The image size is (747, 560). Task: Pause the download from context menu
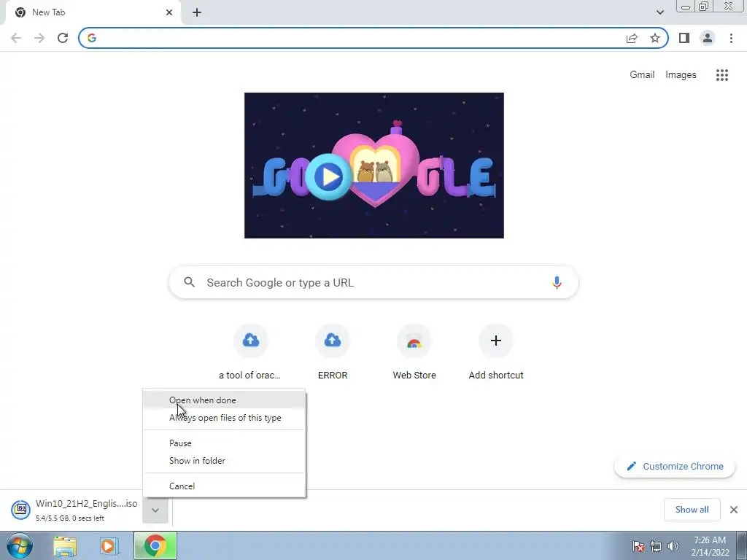225,443
